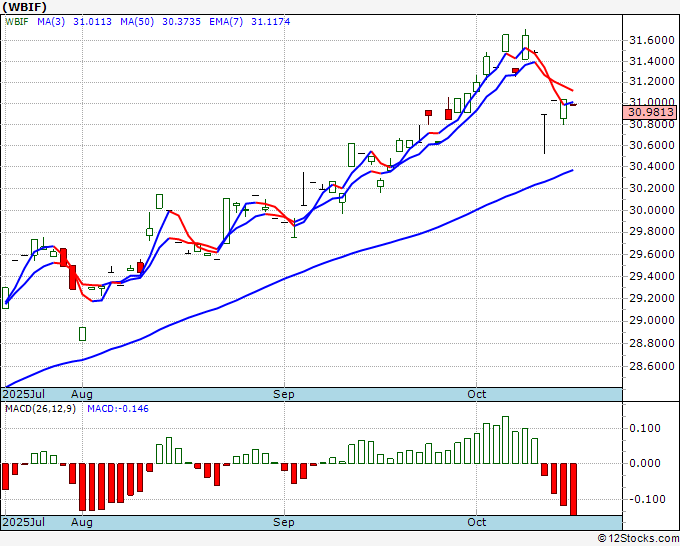
Task: Click the 30.0000 price axis label
Action: click(x=652, y=210)
